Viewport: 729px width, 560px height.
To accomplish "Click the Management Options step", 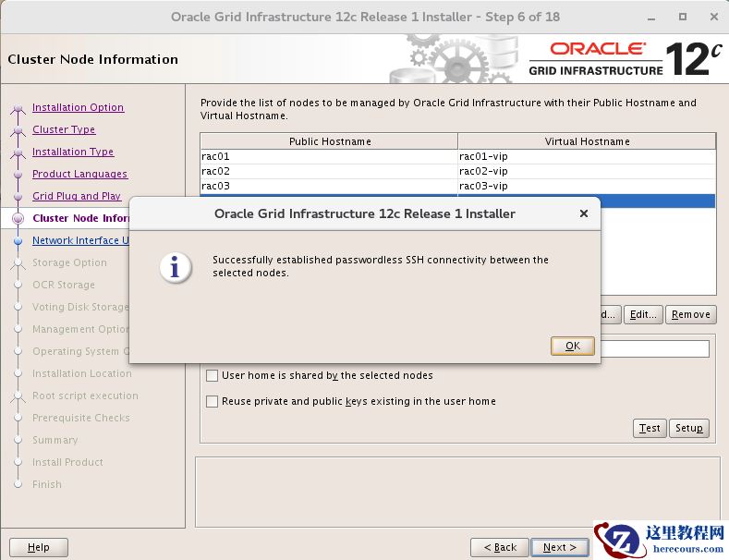I will [x=80, y=329].
